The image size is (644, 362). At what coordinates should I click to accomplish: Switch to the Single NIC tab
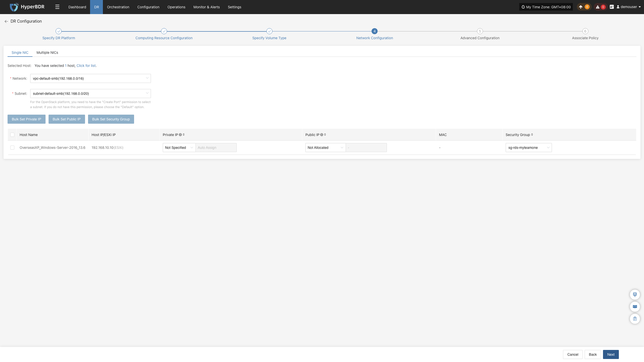click(20, 53)
